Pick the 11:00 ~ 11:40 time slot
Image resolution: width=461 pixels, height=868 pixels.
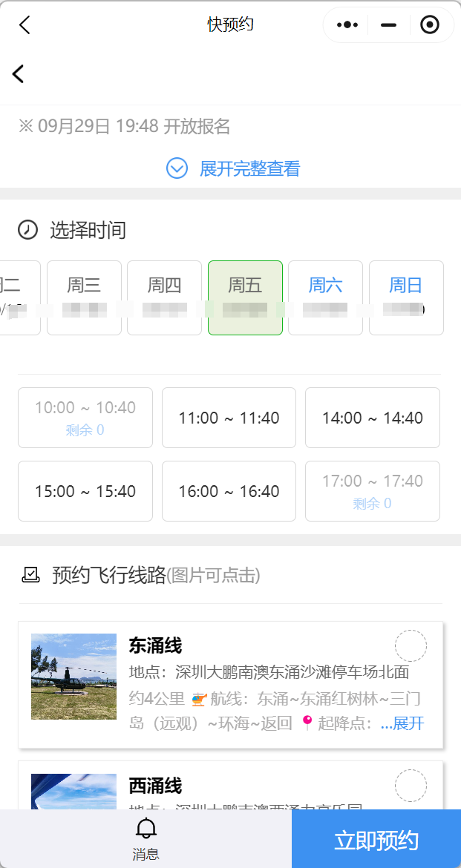[x=229, y=418]
